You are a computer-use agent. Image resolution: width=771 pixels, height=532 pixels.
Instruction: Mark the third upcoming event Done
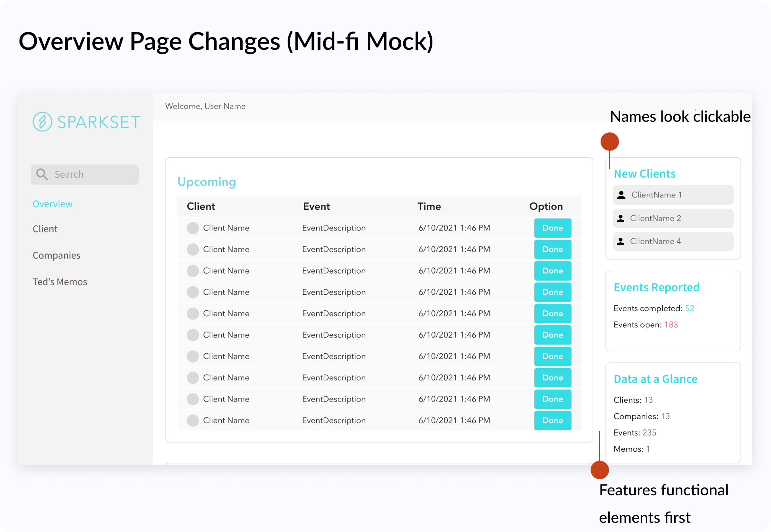[x=552, y=271]
